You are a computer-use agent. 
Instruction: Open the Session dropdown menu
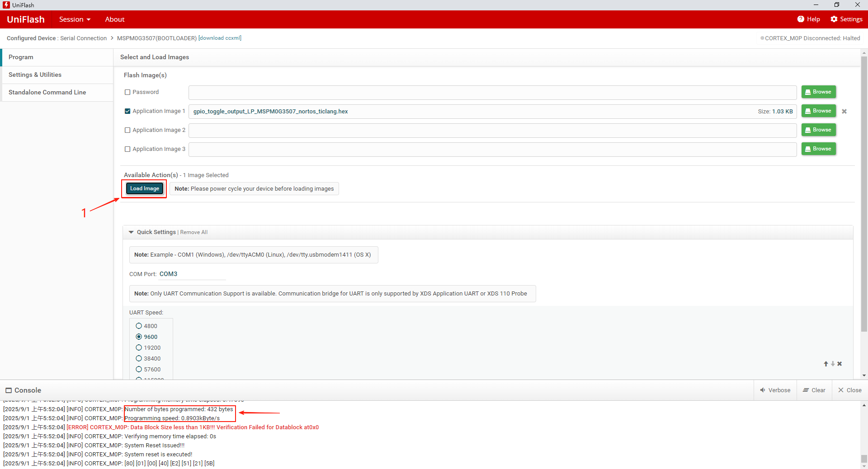[75, 19]
